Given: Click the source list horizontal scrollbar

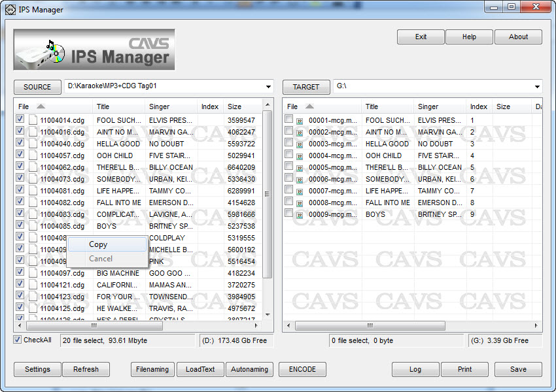Looking at the screenshot, I should click(x=94, y=325).
